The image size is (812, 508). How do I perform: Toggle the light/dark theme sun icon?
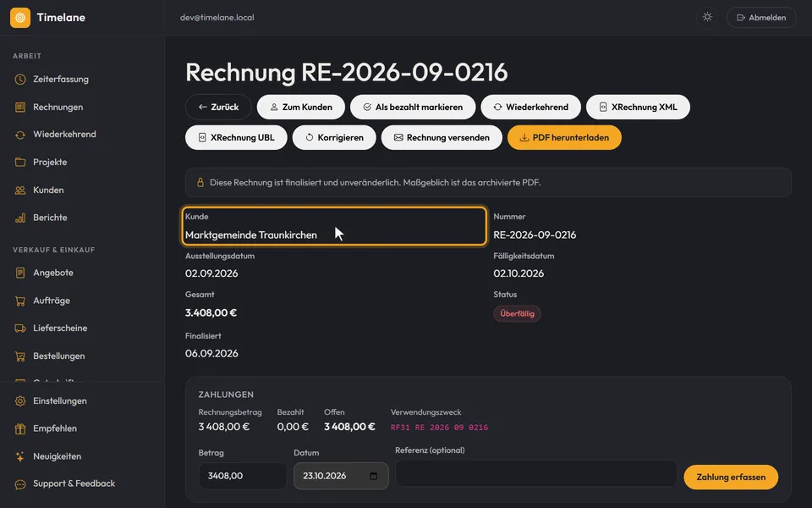[707, 17]
